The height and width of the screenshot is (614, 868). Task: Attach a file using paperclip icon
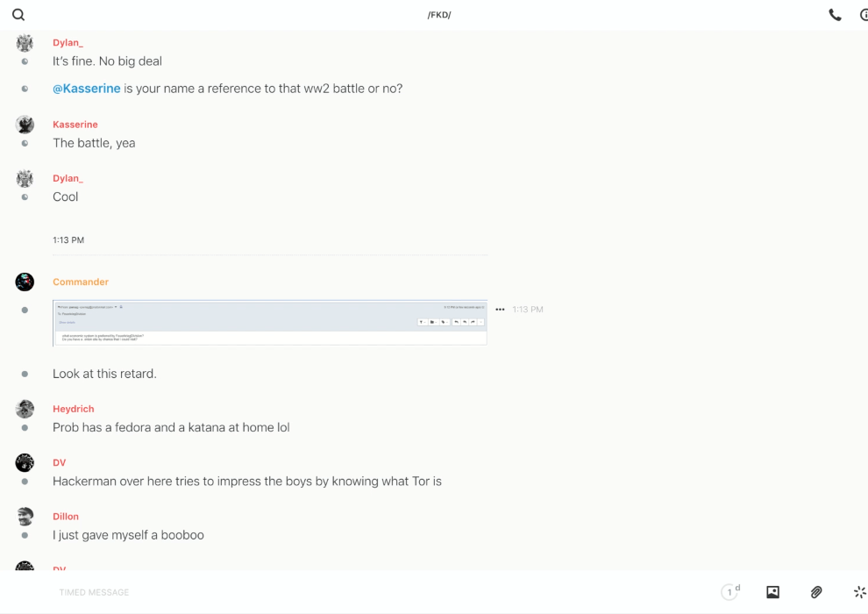coord(816,592)
